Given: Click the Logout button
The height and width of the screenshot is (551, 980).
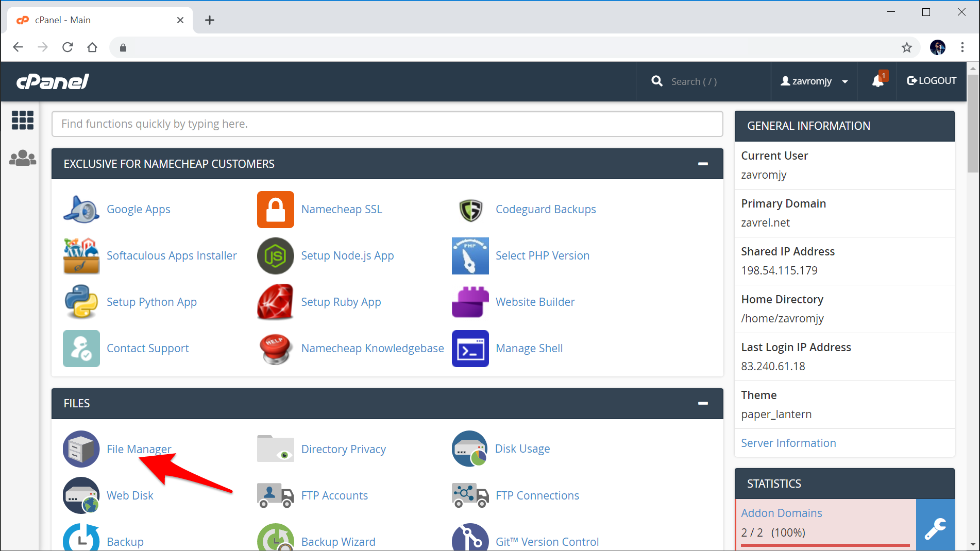Looking at the screenshot, I should pos(932,81).
